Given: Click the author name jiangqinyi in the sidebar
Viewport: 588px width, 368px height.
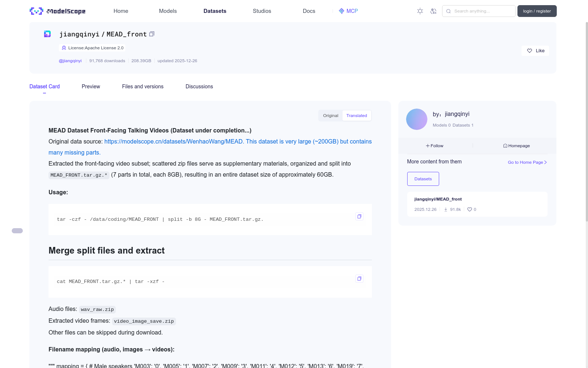Looking at the screenshot, I should point(457,114).
